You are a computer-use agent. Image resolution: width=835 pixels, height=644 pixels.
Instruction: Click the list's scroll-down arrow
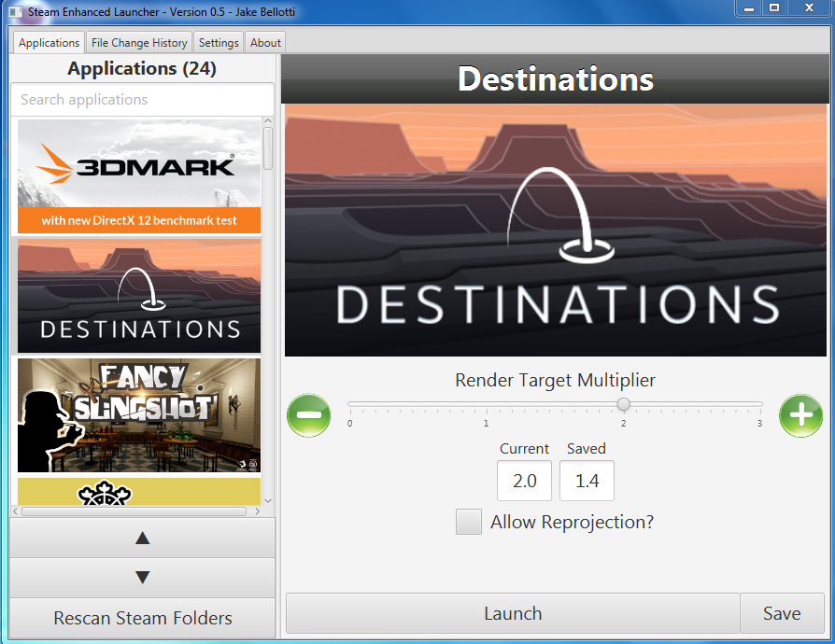coord(268,501)
